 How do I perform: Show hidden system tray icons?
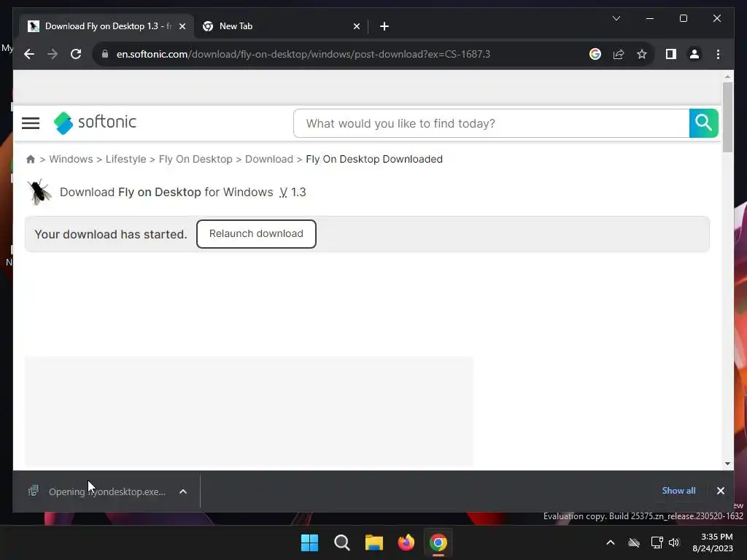[x=611, y=542]
